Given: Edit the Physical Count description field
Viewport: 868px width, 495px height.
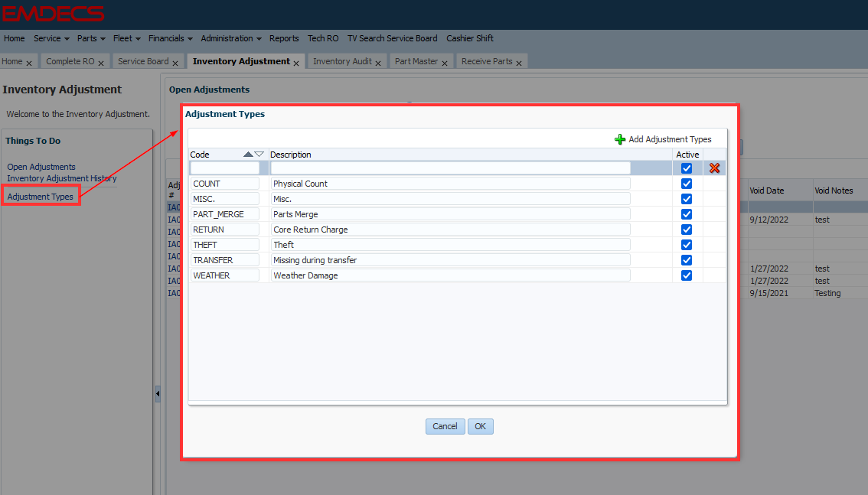Looking at the screenshot, I should click(451, 184).
